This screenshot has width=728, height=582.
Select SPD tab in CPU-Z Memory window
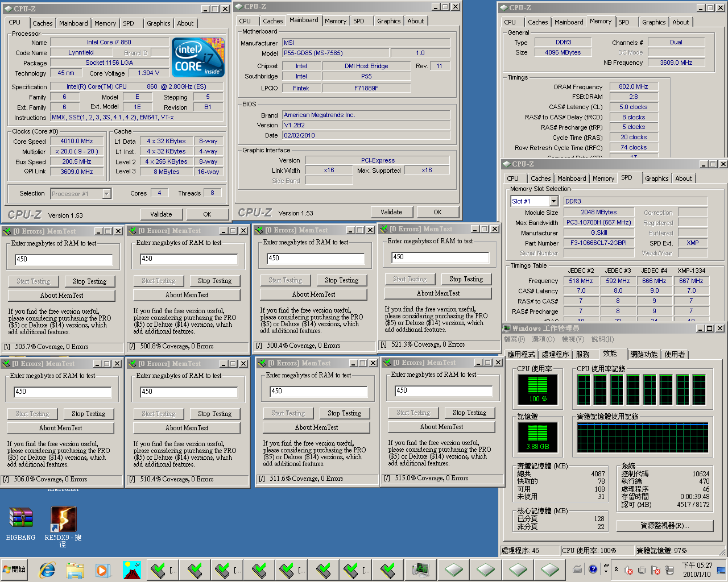point(624,22)
